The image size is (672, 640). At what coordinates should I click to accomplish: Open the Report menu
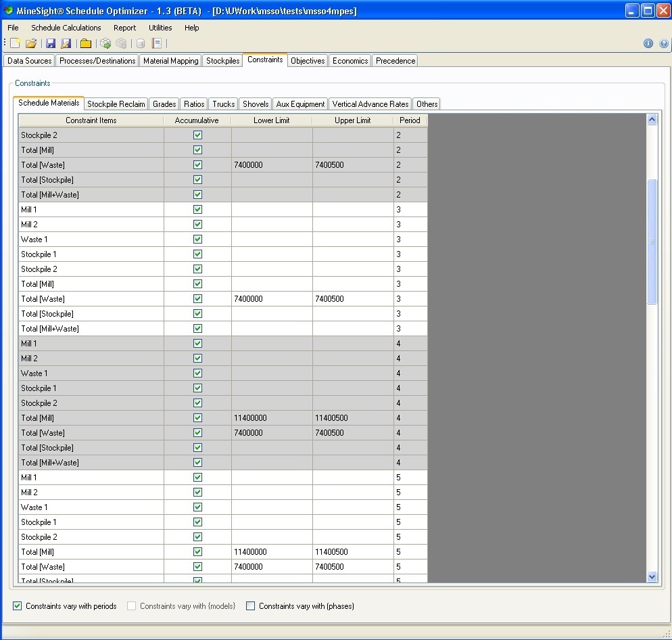click(x=124, y=28)
